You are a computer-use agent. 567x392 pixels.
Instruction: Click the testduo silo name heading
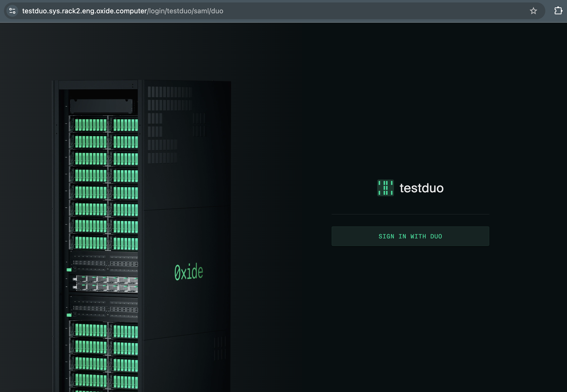[x=421, y=188]
